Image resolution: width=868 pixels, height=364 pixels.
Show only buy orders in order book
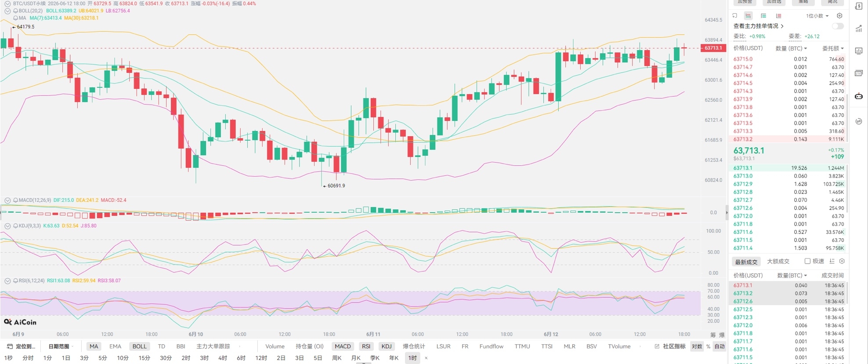763,16
